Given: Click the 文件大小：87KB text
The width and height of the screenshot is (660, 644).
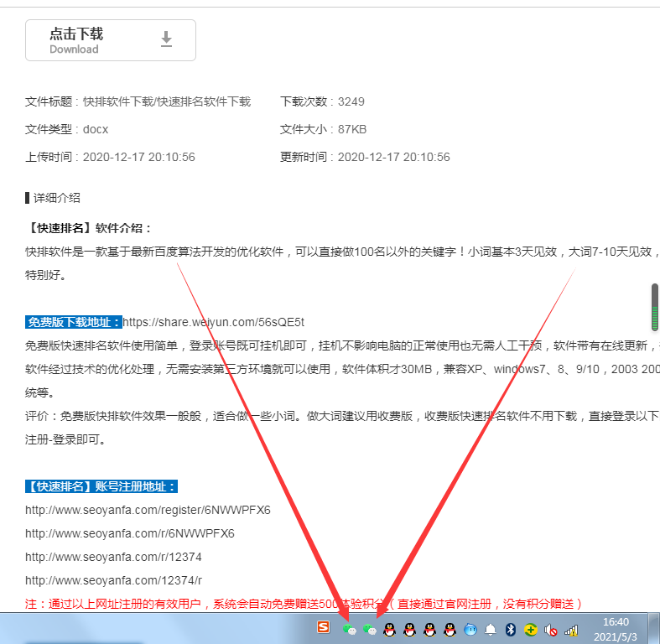Looking at the screenshot, I should (x=323, y=129).
